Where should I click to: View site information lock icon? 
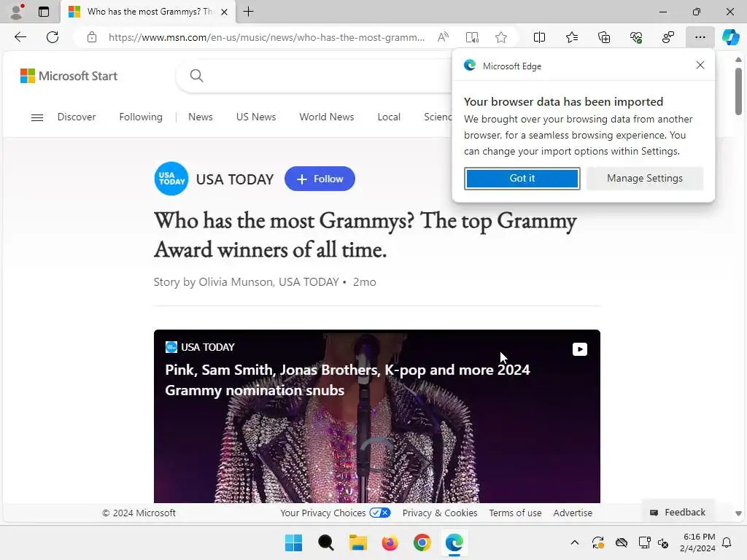(92, 37)
